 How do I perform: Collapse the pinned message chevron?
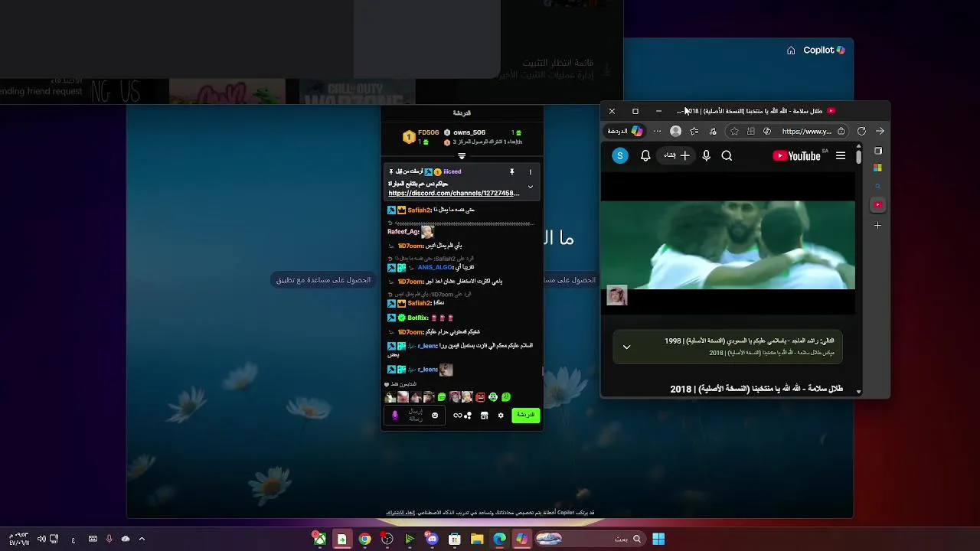[530, 187]
